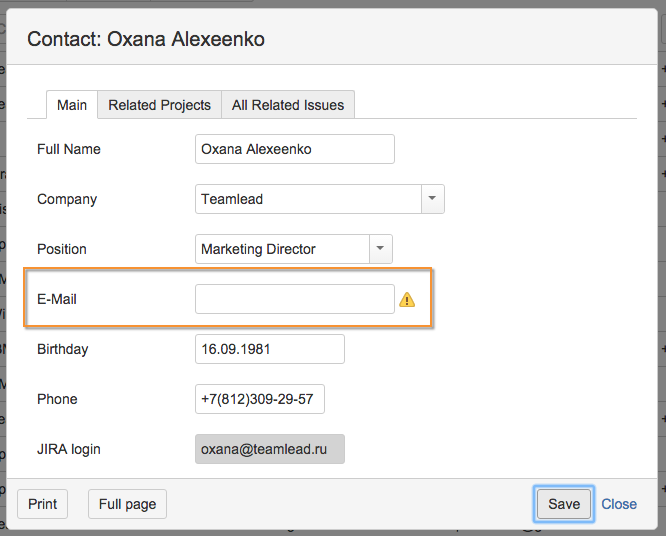Screen dimensions: 666x536
Task: Expand the Position dropdown arrow
Action: tap(381, 249)
